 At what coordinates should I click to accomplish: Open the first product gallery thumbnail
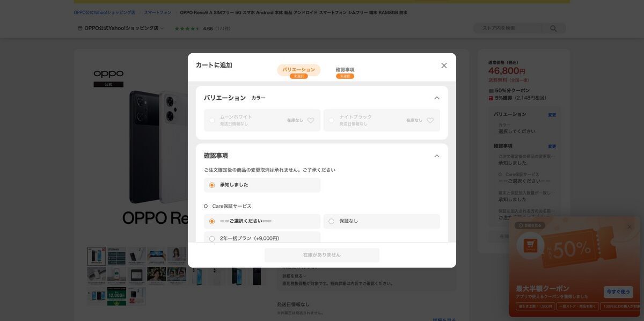(x=97, y=256)
